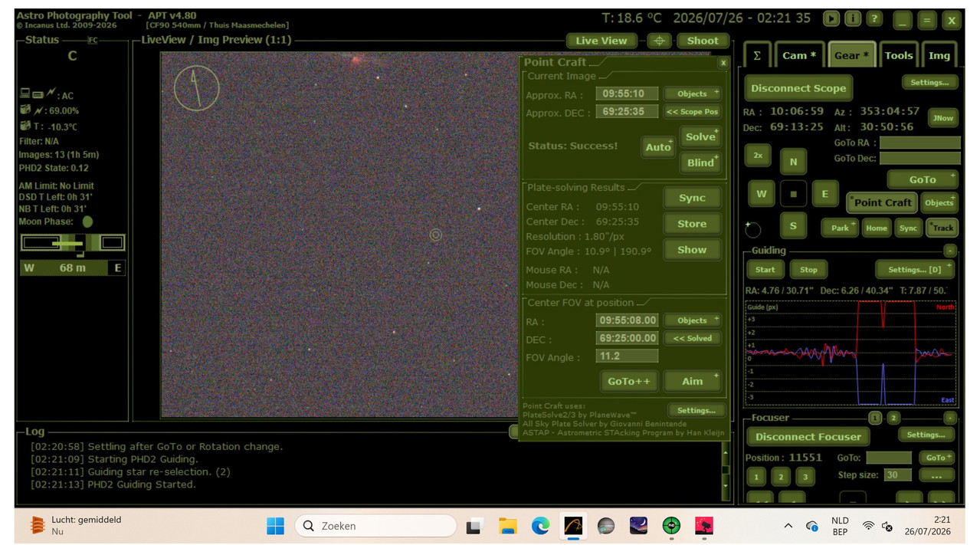Click the compass circle overlay in the preview
Viewport: 980px width, 545px height.
[196, 87]
